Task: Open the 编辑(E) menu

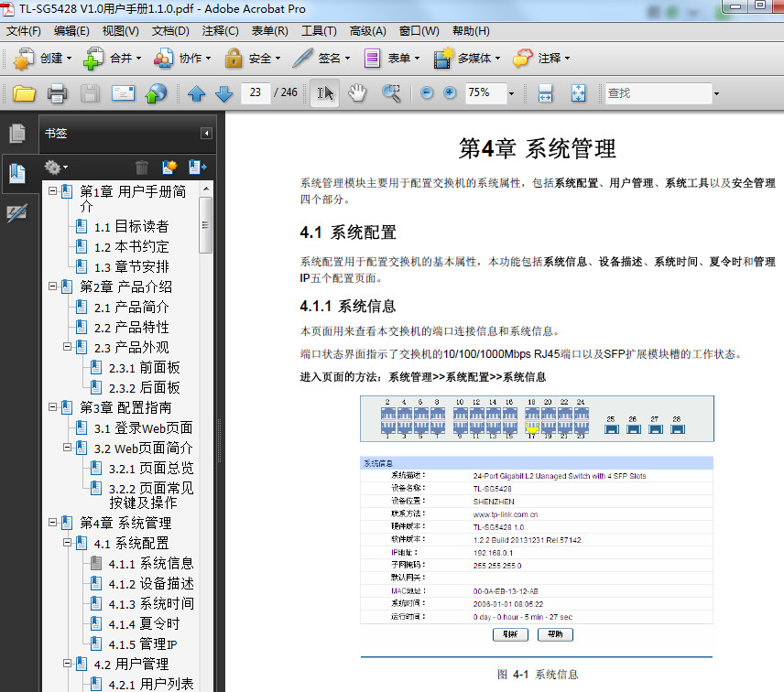Action: pos(71,31)
